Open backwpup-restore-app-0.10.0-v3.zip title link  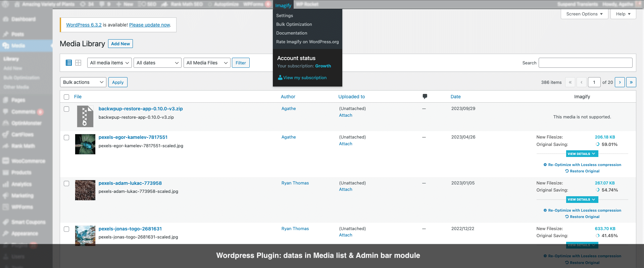pos(141,109)
